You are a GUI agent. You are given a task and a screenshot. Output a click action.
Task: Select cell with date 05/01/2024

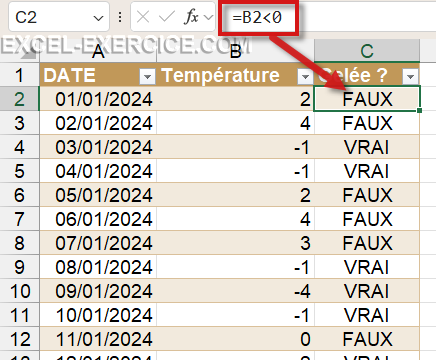point(98,195)
